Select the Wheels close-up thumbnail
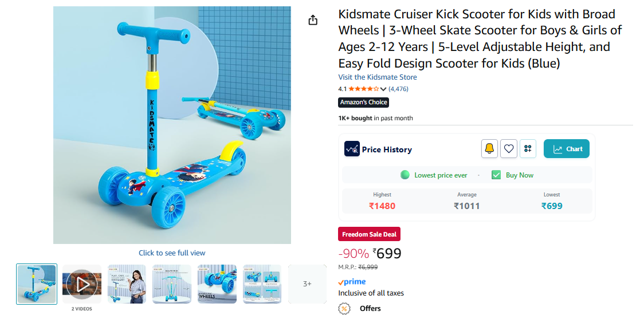Screen dimensions: 644x315 point(217,283)
